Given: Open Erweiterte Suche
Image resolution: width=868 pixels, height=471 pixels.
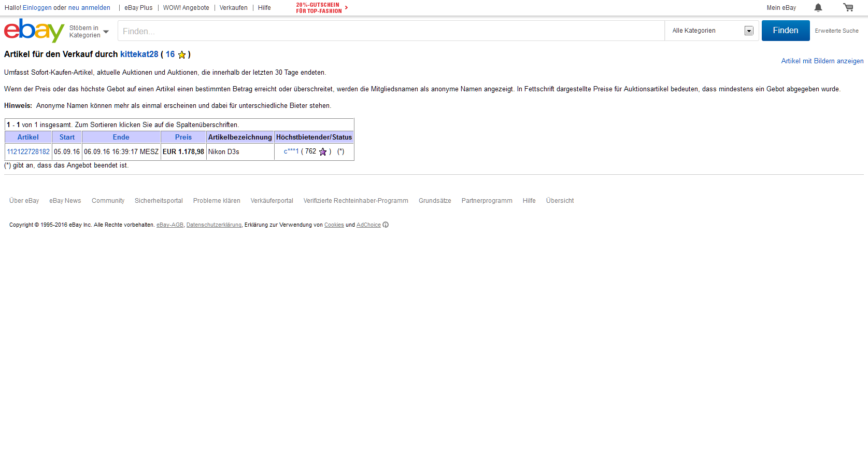Looking at the screenshot, I should (x=836, y=31).
